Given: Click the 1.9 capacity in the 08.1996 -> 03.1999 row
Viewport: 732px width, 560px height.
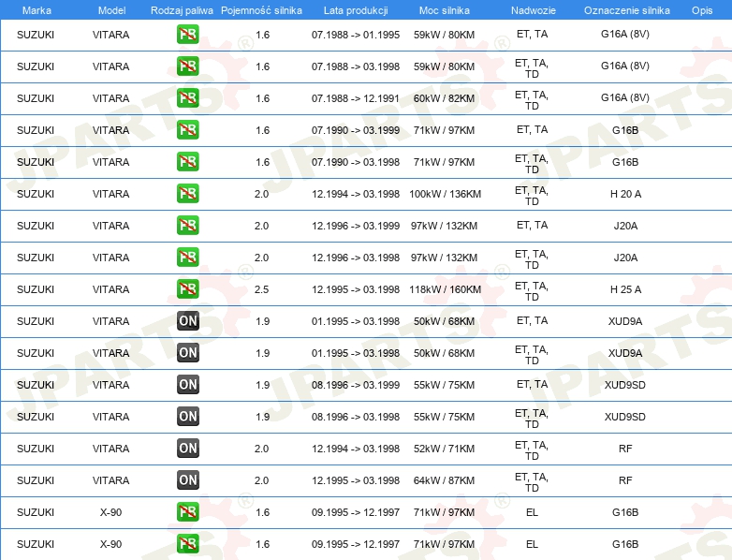Looking at the screenshot, I should [x=262, y=385].
